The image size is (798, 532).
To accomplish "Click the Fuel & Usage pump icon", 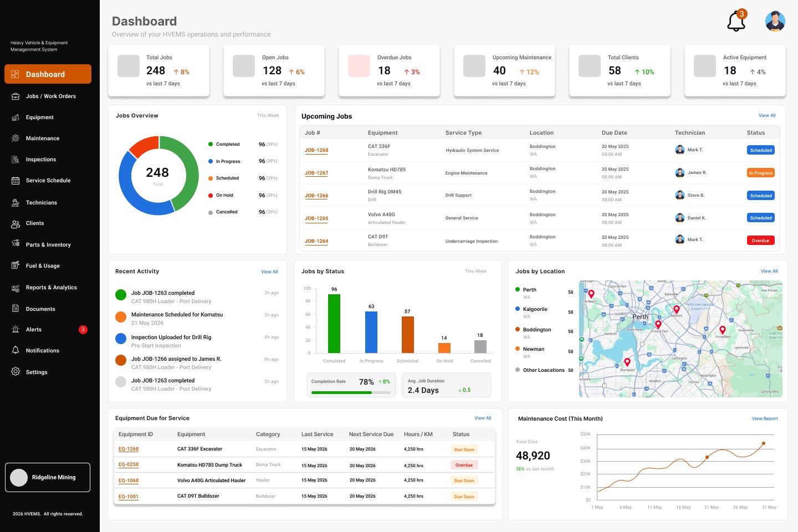I will coord(16,265).
